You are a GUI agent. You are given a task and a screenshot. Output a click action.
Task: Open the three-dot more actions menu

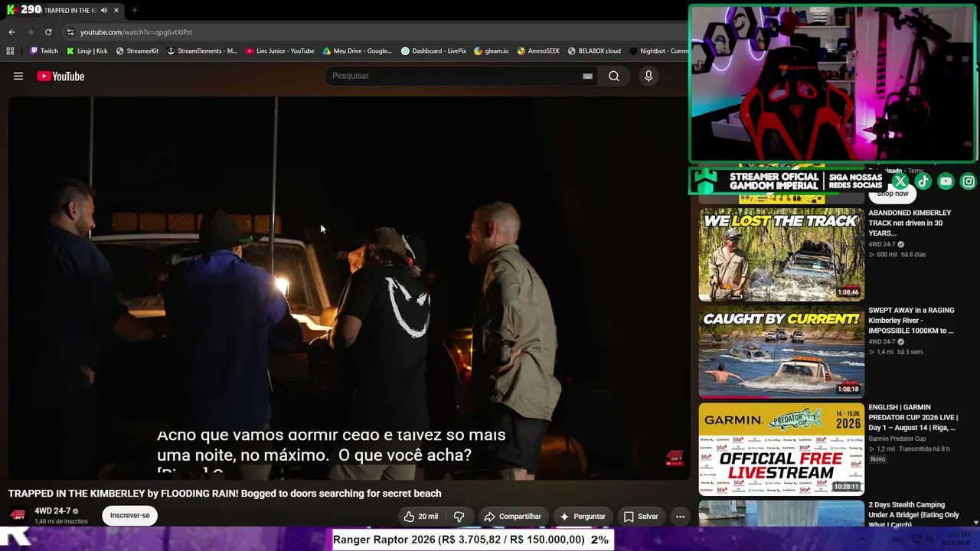coord(680,517)
